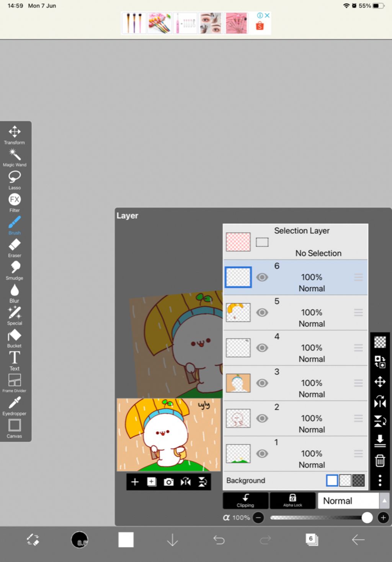This screenshot has height=562, width=392.
Task: Select the Text tool
Action: click(x=15, y=361)
